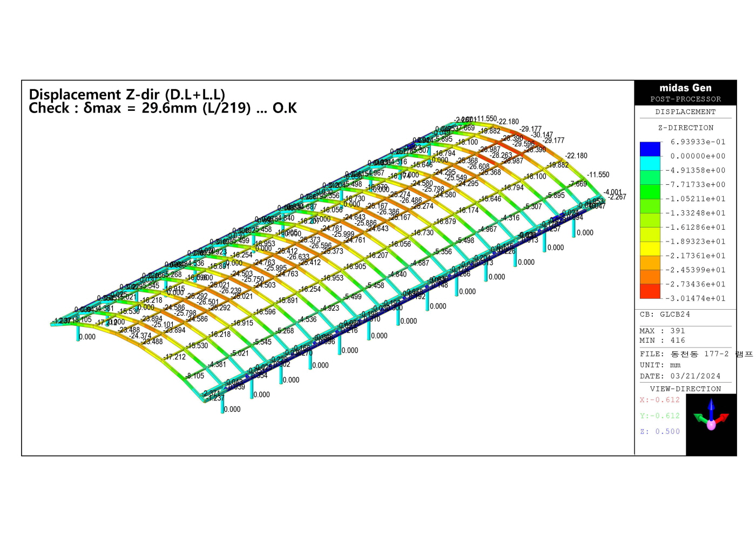Select the dark blue legend color band
The image size is (756, 535).
[x=650, y=149]
